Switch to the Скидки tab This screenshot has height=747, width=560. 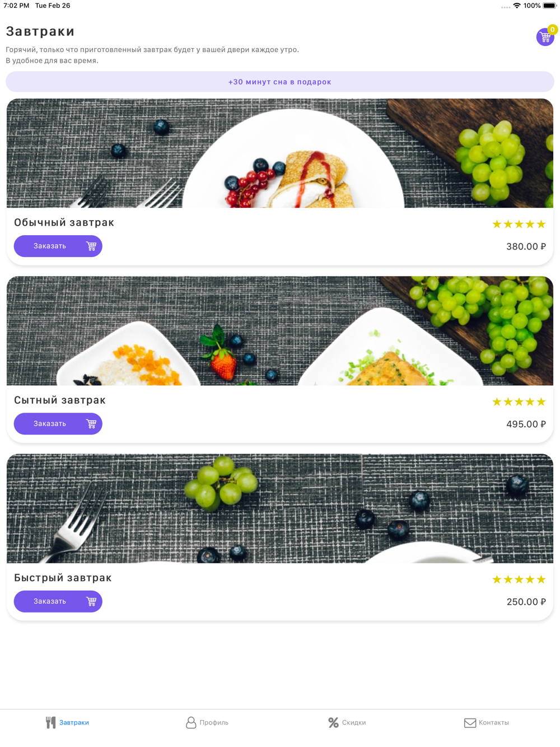pyautogui.click(x=347, y=722)
